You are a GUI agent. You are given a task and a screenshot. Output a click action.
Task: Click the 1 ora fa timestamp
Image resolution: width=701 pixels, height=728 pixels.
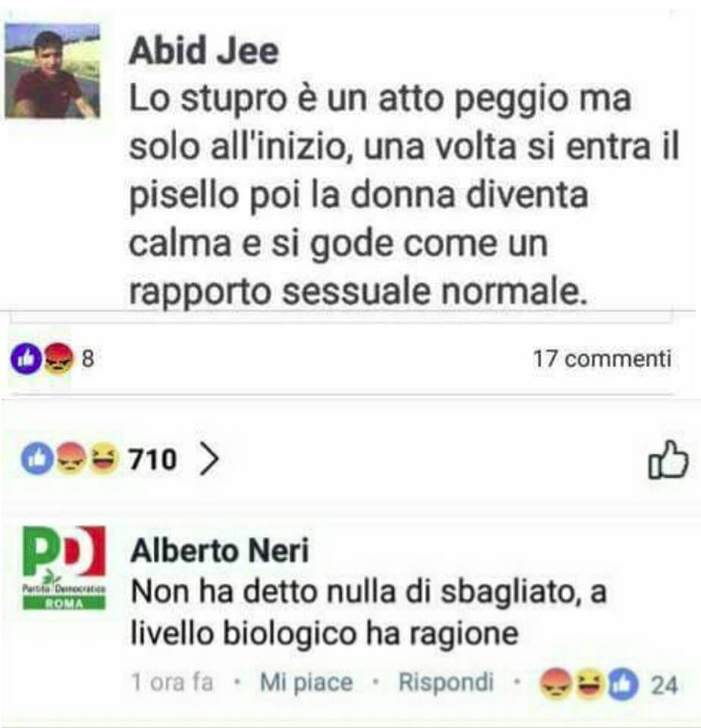click(172, 682)
